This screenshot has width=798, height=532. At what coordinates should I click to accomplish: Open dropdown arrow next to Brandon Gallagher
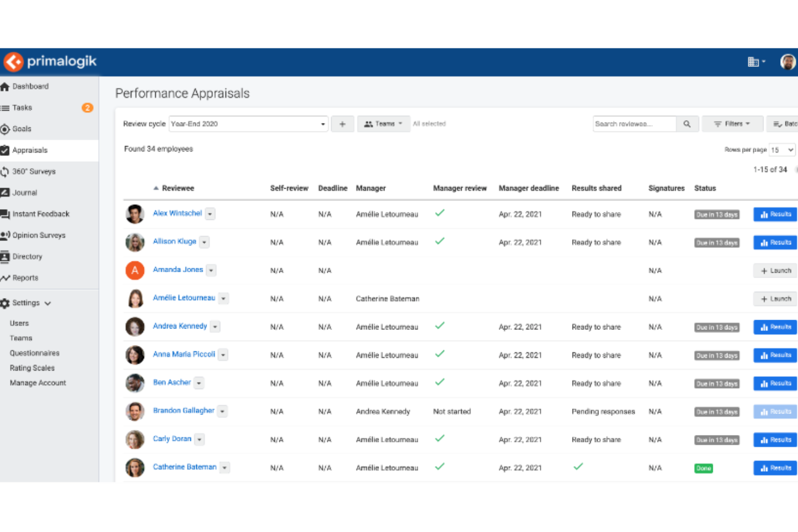click(x=223, y=411)
